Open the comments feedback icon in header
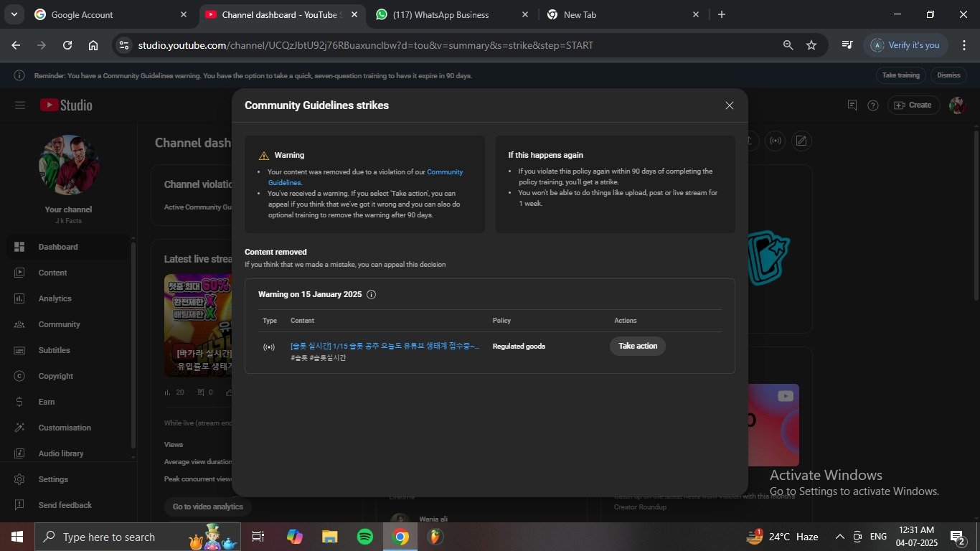 (852, 105)
